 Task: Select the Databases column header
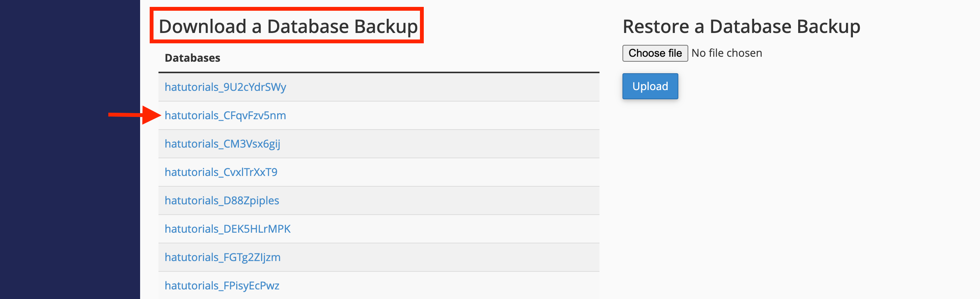pos(193,58)
